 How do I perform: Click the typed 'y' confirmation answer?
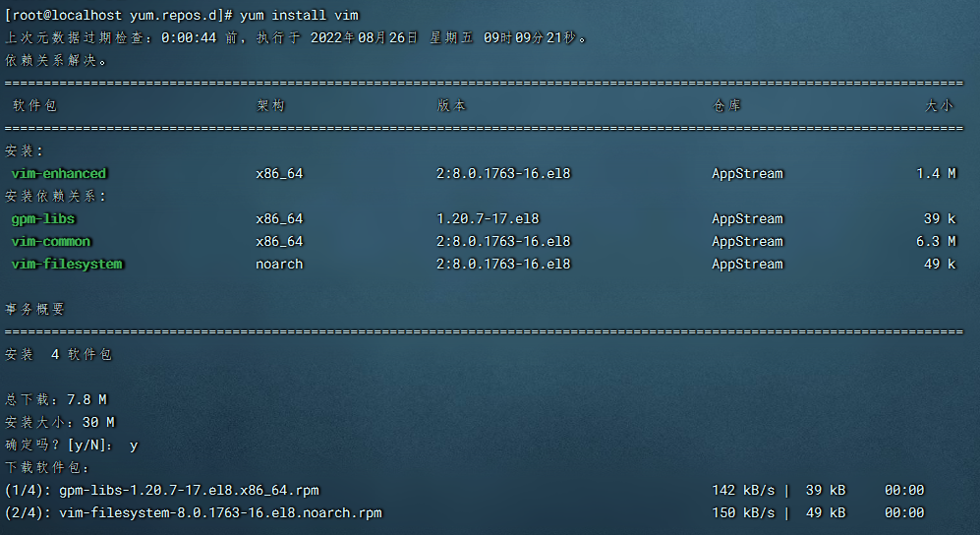pyautogui.click(x=134, y=446)
